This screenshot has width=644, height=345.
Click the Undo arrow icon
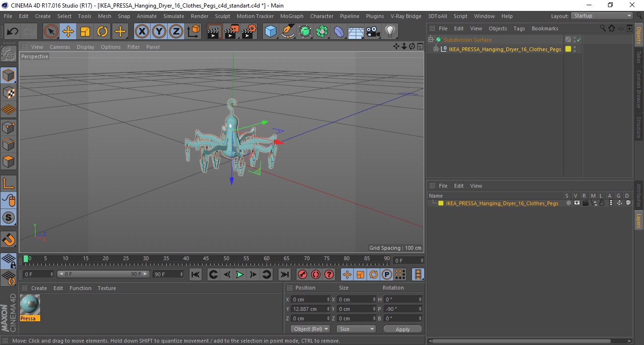13,32
